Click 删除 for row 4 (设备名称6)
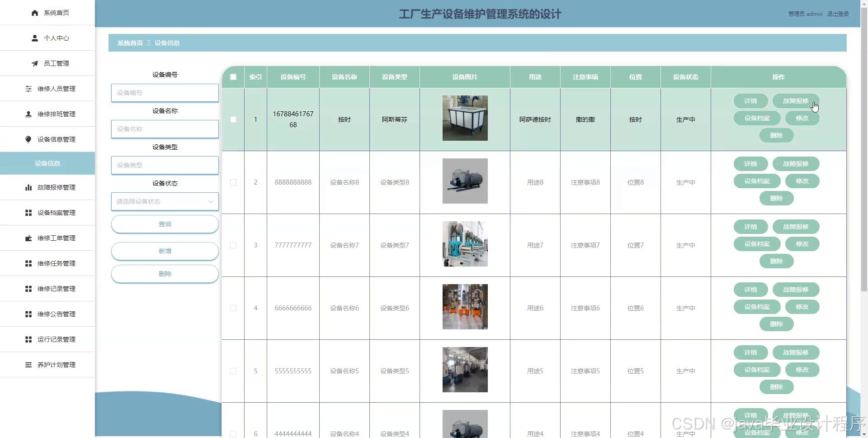Screen dimensions: 868x438 pos(776,324)
